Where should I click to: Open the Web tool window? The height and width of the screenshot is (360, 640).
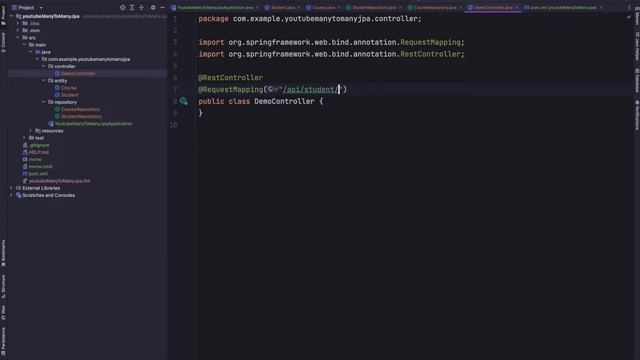click(3, 312)
